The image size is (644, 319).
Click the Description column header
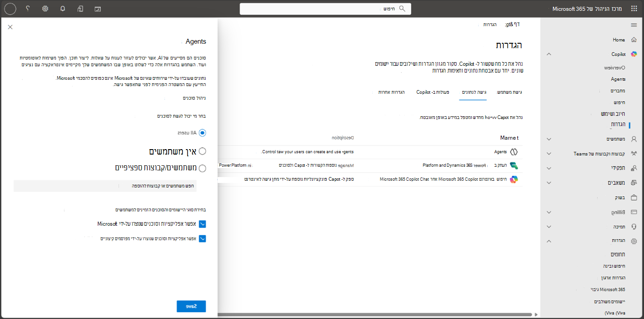point(342,137)
